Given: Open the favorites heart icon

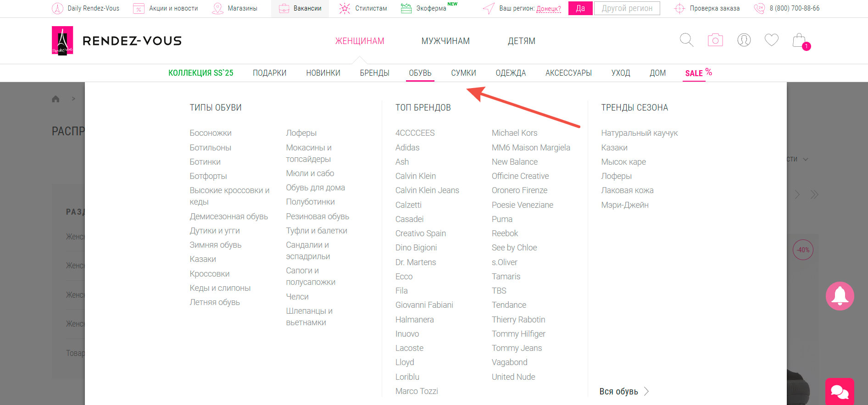Looking at the screenshot, I should 772,40.
